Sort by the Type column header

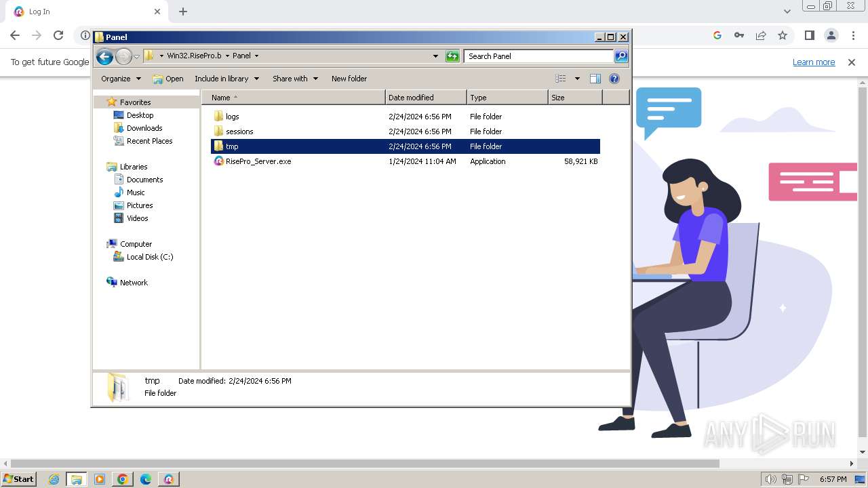click(x=507, y=98)
